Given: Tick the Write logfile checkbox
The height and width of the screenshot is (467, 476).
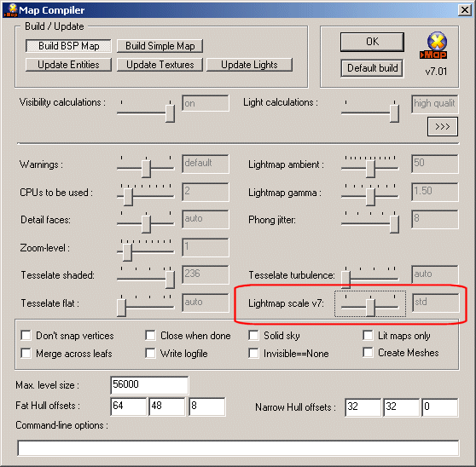Looking at the screenshot, I should tap(150, 353).
